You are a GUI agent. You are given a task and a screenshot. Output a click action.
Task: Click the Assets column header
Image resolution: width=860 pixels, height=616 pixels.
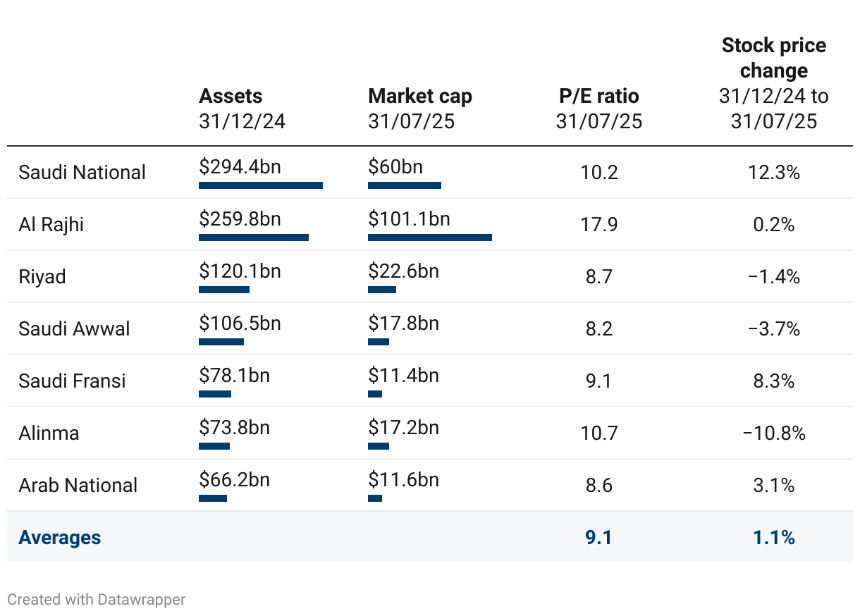tap(231, 97)
